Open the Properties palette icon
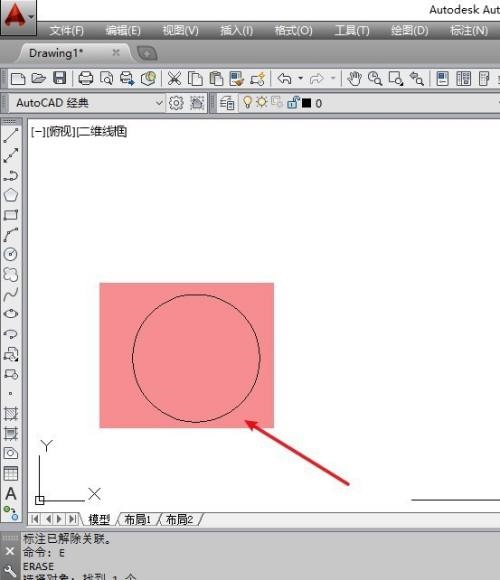 [x=442, y=78]
